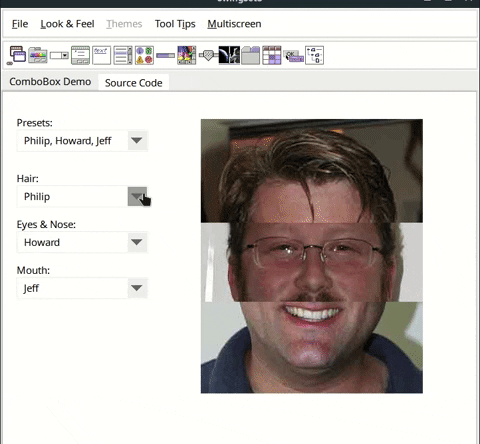
Task: Open the JSplitPane demo icon
Action: click(229, 55)
